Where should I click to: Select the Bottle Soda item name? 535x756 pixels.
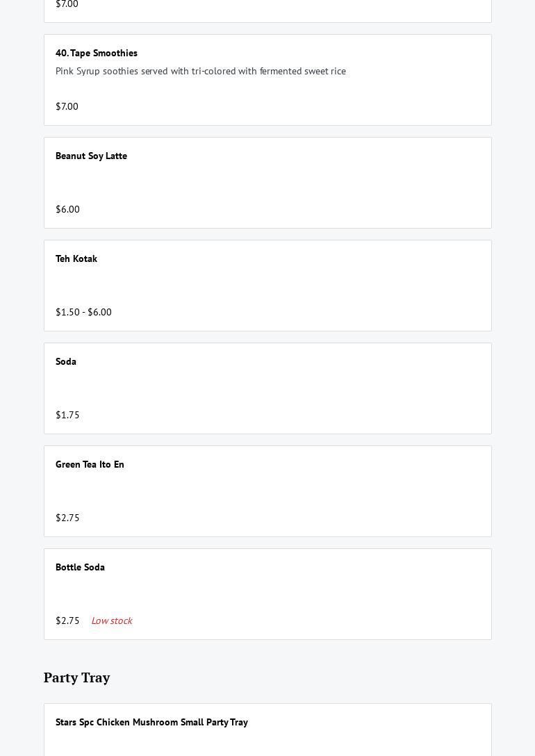(80, 567)
